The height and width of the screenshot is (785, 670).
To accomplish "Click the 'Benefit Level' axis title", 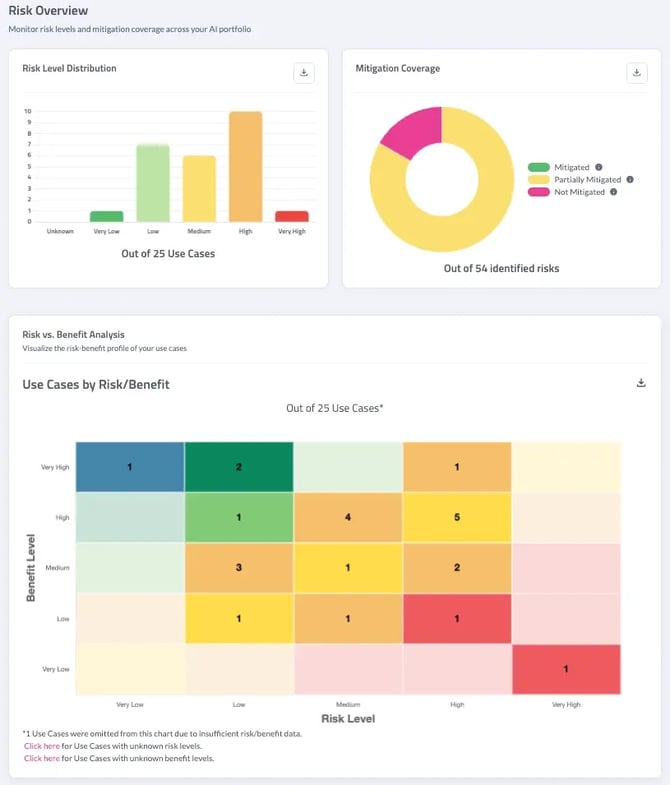I will (31, 568).
